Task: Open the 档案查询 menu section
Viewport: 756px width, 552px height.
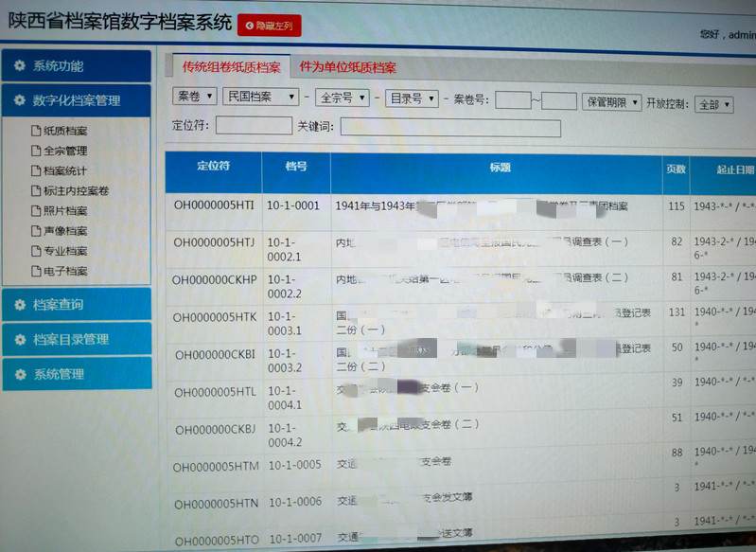Action: click(77, 305)
